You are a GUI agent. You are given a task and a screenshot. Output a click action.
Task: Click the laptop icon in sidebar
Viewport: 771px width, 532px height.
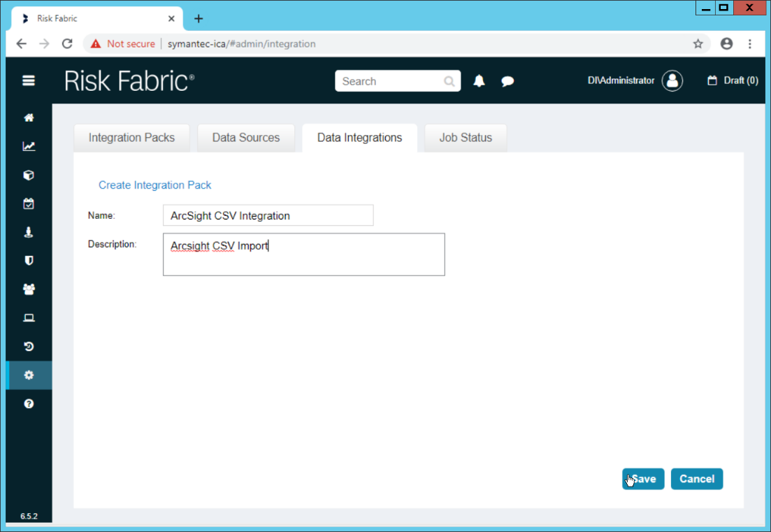29,318
